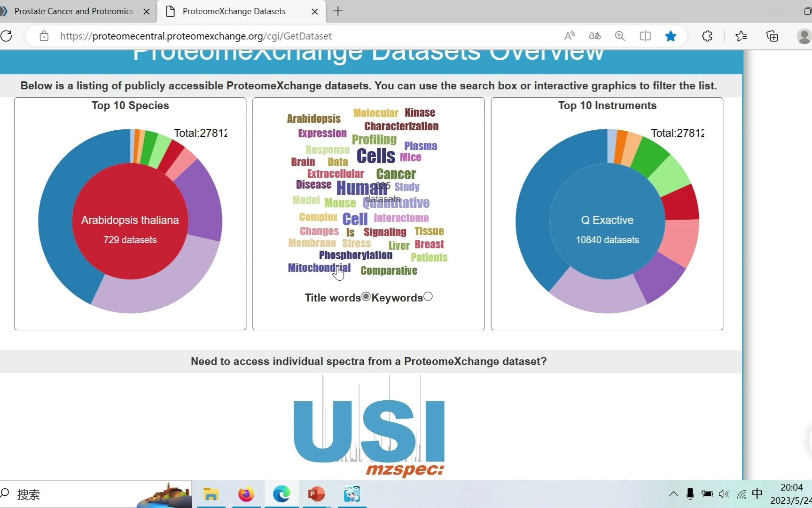Click Plasma in the word cloud
812x508 pixels.
[x=421, y=146]
